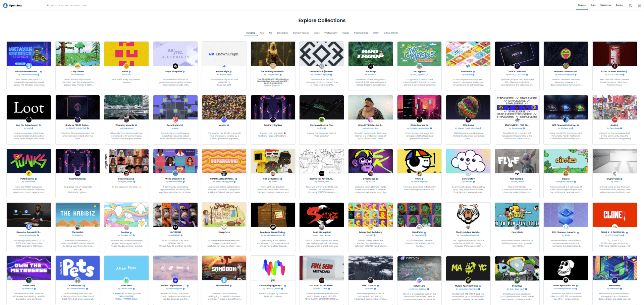The height and width of the screenshot is (305, 644).
Task: Click the Nouns collection avatar icon
Action: click(x=126, y=66)
